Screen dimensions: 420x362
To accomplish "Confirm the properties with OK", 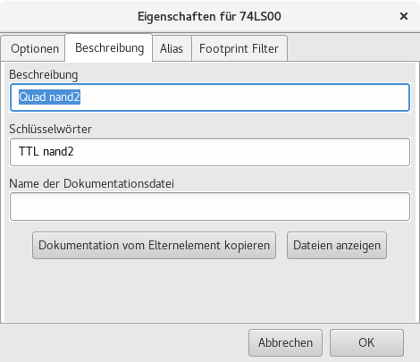I will pyautogui.click(x=367, y=343).
